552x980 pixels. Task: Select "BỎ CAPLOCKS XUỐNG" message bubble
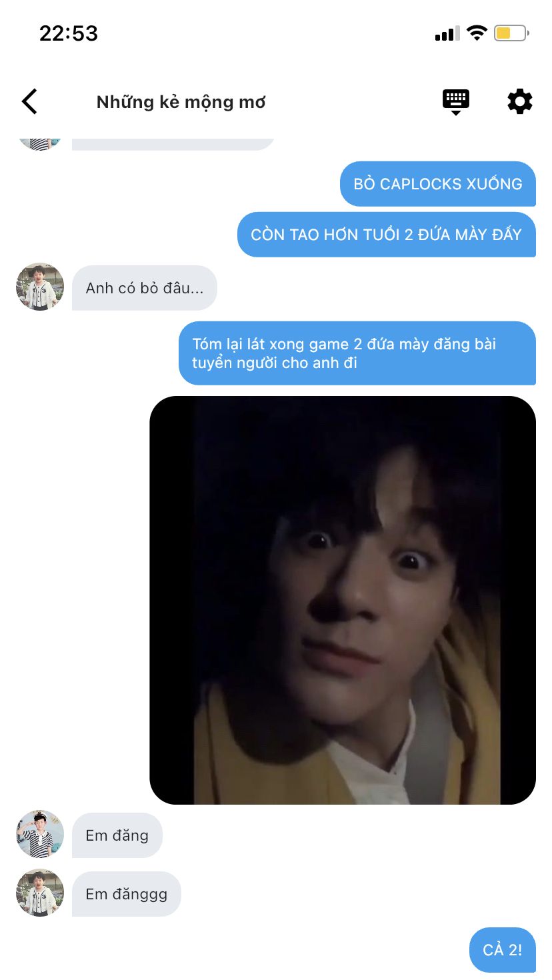point(438,184)
